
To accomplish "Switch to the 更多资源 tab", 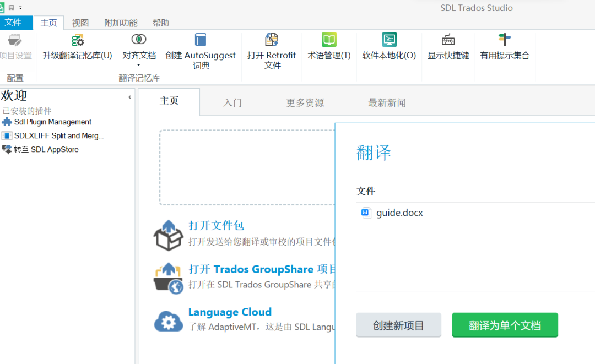I will (305, 102).
